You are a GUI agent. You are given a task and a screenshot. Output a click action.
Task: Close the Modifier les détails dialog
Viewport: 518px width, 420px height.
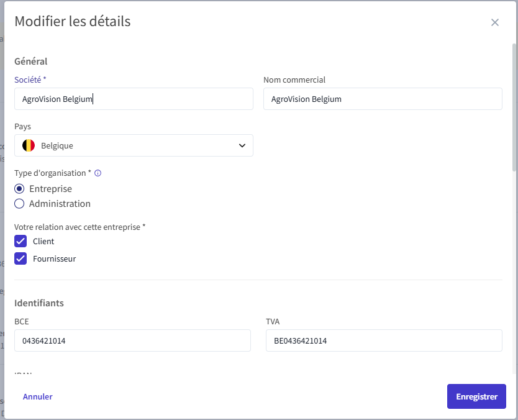coord(494,22)
